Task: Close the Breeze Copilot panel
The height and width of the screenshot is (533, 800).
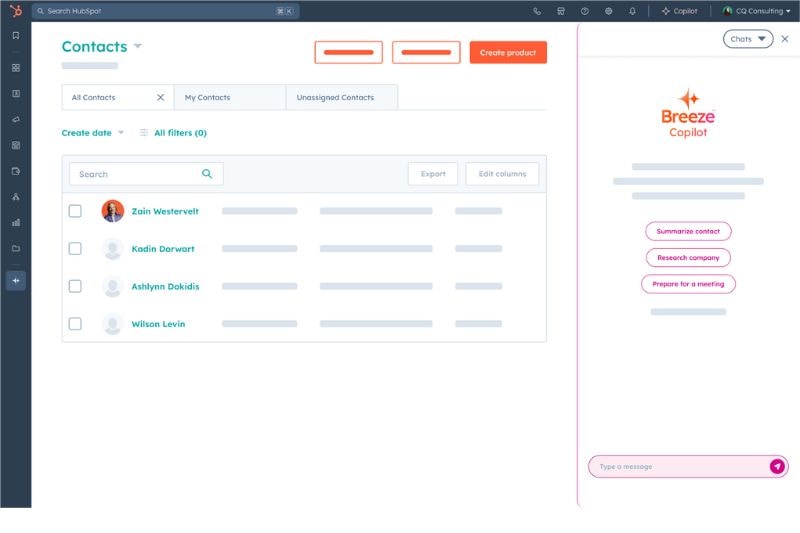Action: tap(785, 39)
